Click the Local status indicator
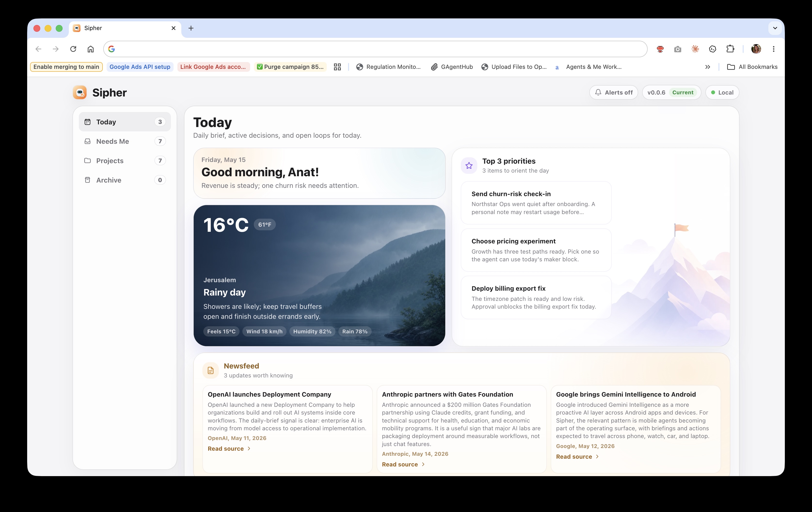Screen dimensions: 812x512 point(722,92)
